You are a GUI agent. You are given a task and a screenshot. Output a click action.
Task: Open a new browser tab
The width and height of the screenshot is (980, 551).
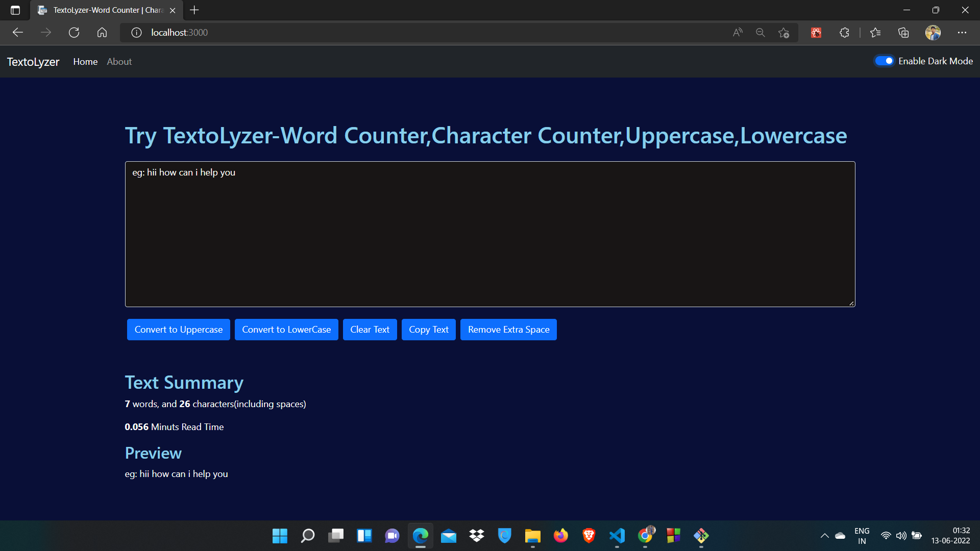point(194,10)
